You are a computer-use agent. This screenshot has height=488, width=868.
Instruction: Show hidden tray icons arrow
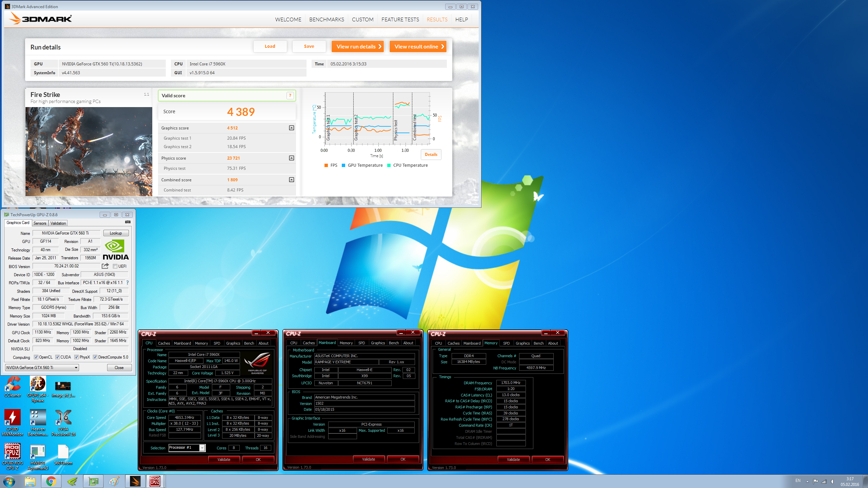807,481
